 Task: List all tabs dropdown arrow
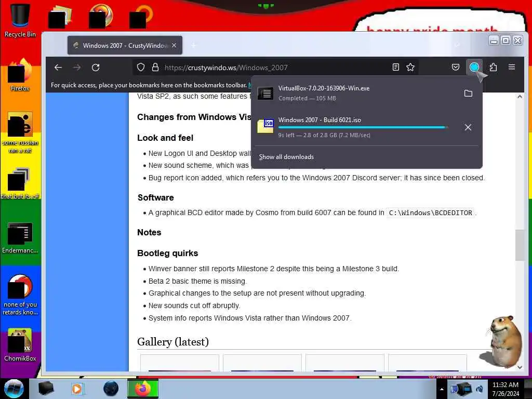457,45
